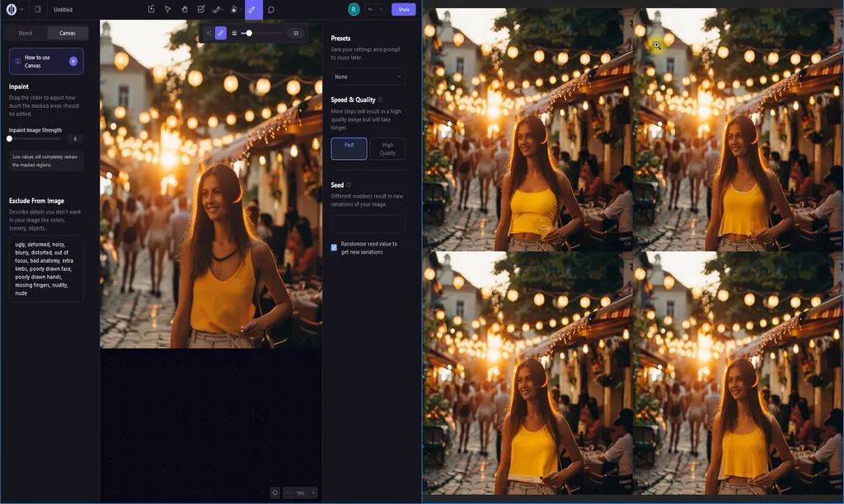Activate the inpaint brush tool in toolbar

coord(252,10)
